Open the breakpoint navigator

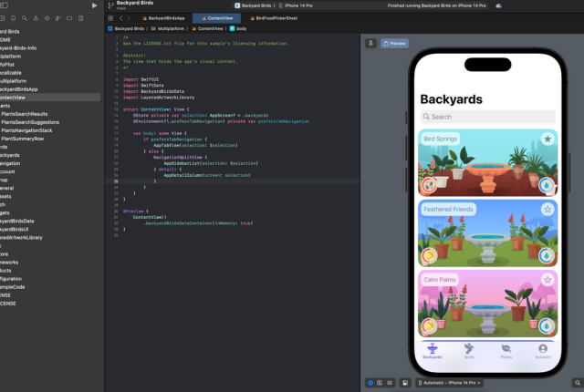(69, 18)
